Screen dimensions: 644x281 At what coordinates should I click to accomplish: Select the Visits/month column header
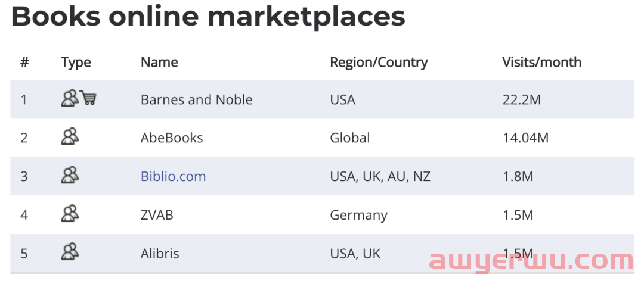point(541,63)
